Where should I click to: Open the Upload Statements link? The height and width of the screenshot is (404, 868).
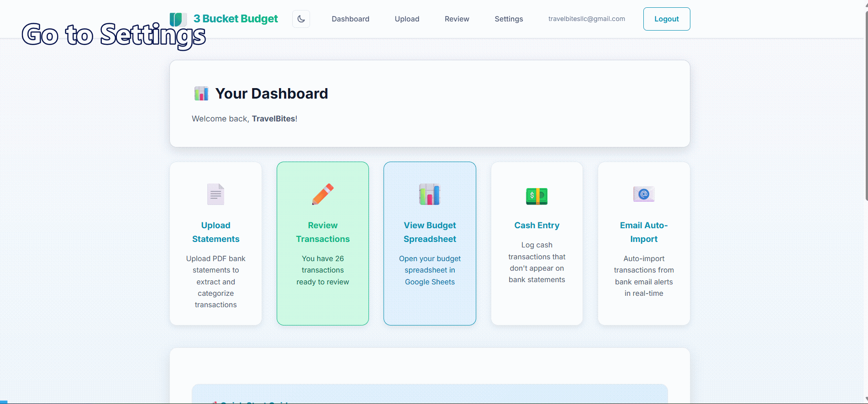pos(216,232)
